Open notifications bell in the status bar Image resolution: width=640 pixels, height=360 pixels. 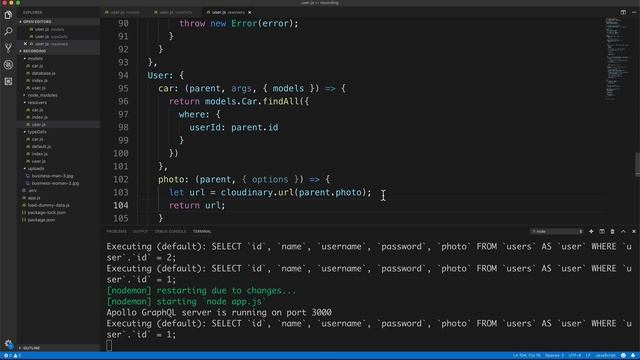633,356
